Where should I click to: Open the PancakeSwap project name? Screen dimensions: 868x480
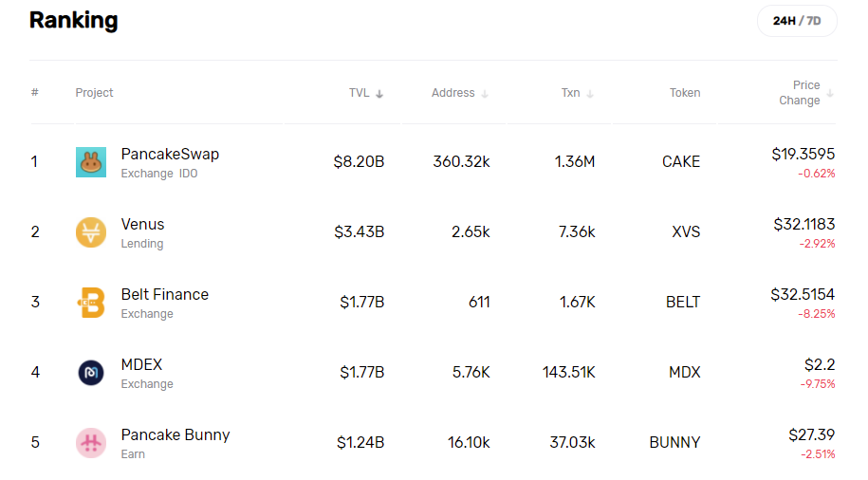click(170, 154)
